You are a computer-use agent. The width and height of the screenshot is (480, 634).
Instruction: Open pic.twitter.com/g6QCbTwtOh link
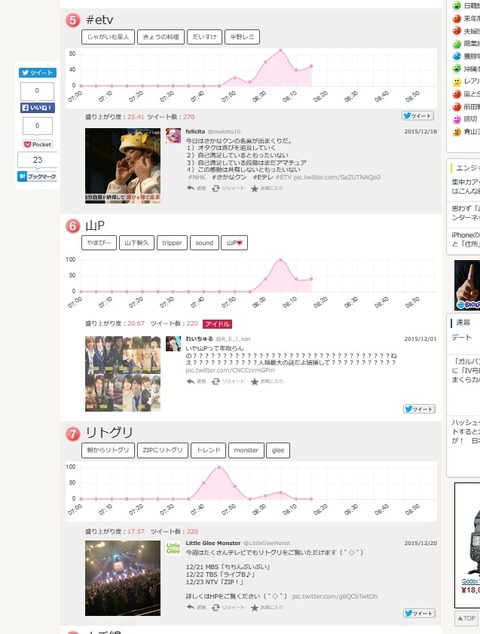(335, 596)
